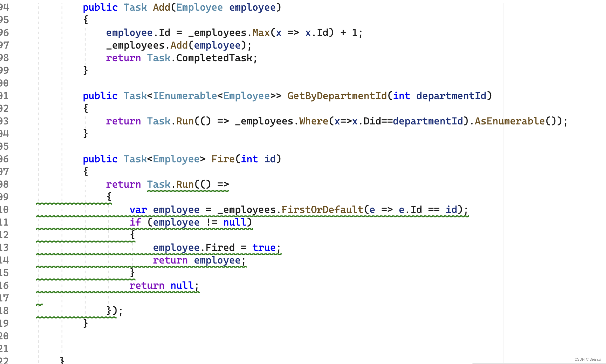
Task: Click the Max call in employee.Id line
Action: click(261, 33)
